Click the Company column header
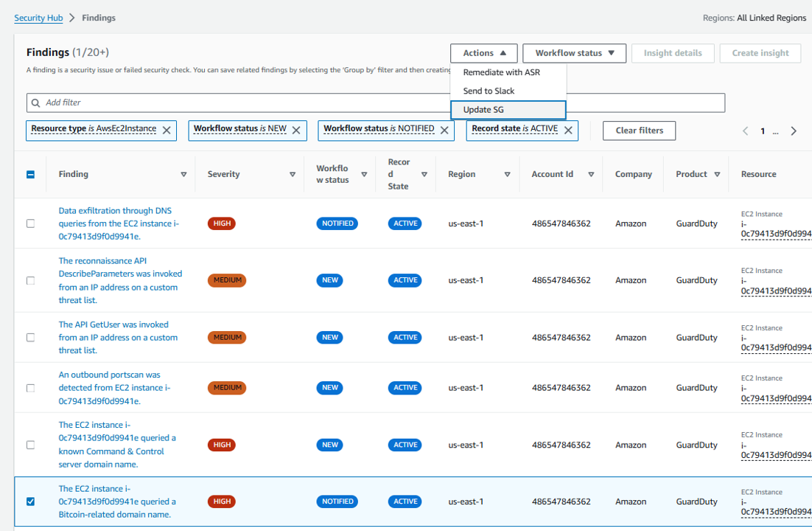The image size is (812, 531). pyautogui.click(x=634, y=174)
